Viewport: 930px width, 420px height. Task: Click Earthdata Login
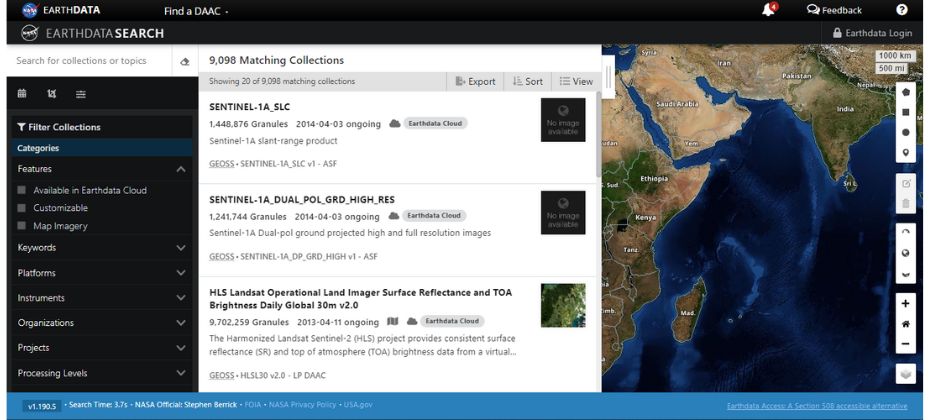pyautogui.click(x=872, y=33)
